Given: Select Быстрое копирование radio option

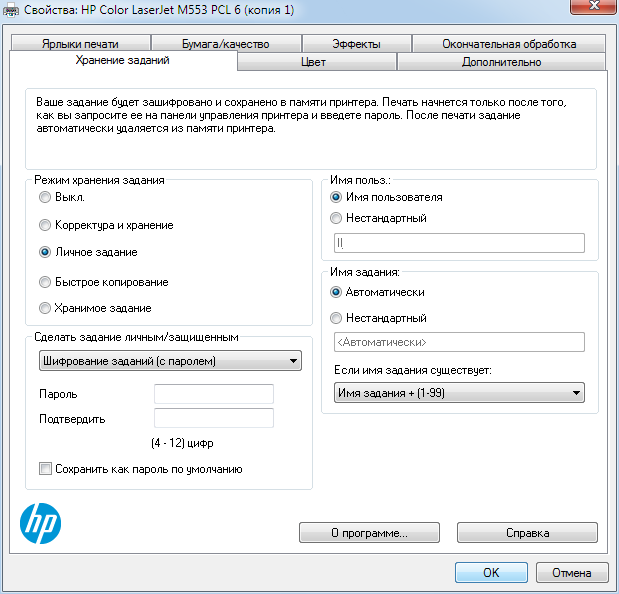Looking at the screenshot, I should pyautogui.click(x=44, y=282).
